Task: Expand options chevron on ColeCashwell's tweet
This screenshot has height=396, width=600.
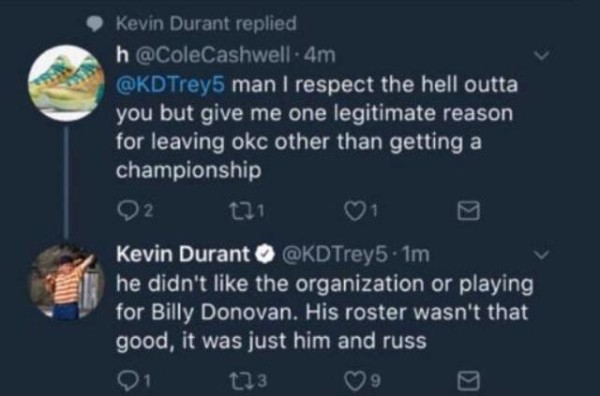Action: coord(541,56)
